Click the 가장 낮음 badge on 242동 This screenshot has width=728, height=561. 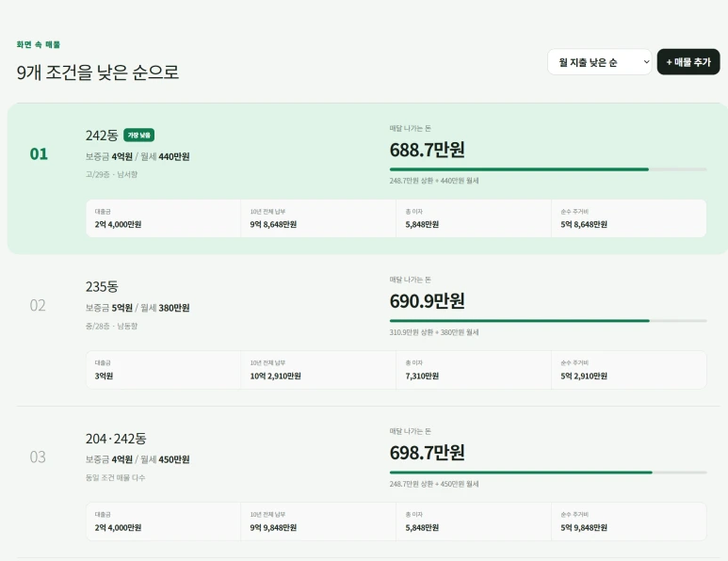[x=138, y=135]
